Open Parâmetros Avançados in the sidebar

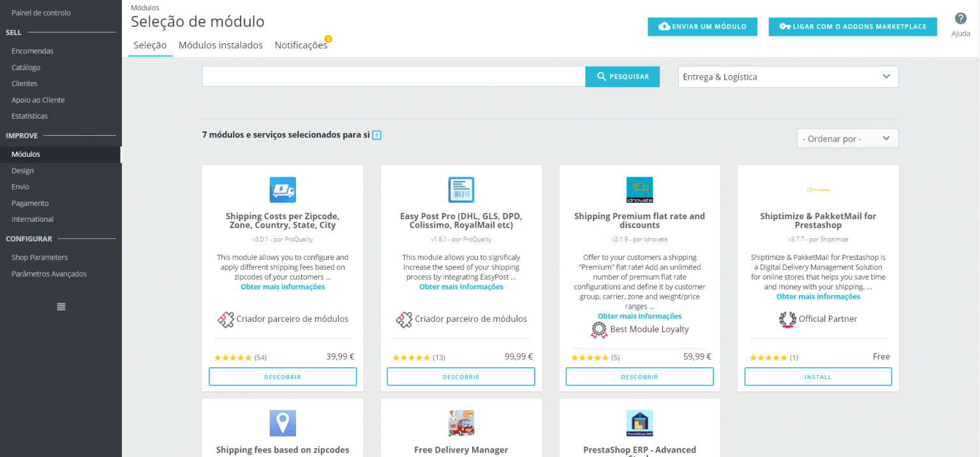[49, 274]
